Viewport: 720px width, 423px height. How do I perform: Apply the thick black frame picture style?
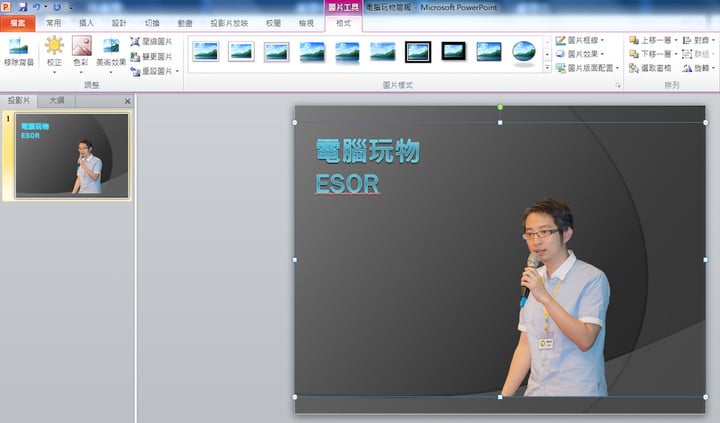click(x=453, y=51)
